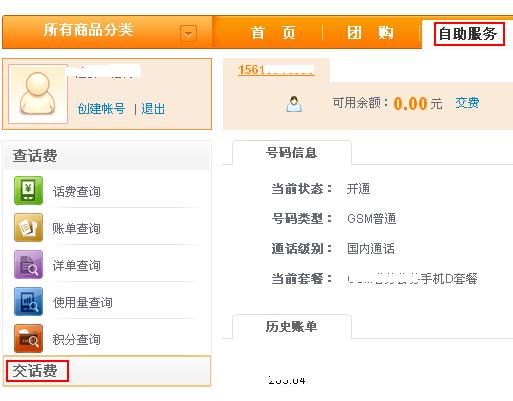Click the plan name ending in 手机D套餐
The image size is (513, 401).
coord(412,279)
